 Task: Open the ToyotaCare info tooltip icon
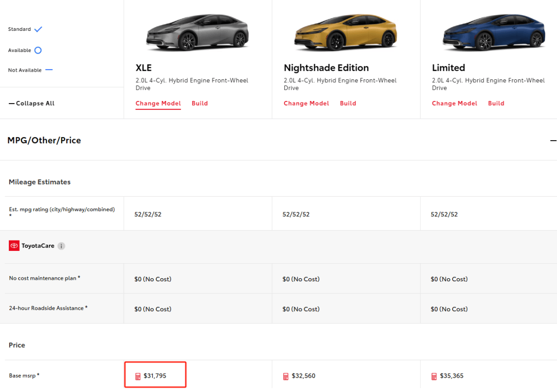[61, 246]
